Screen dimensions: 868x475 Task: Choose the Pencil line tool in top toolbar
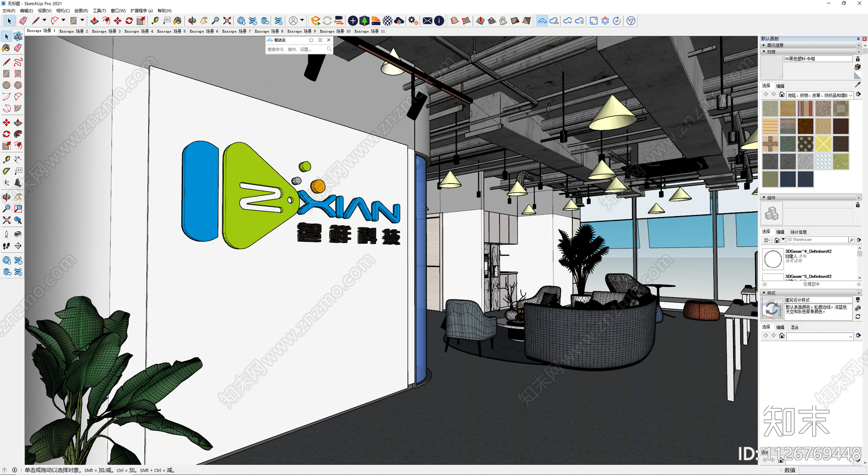click(x=36, y=21)
